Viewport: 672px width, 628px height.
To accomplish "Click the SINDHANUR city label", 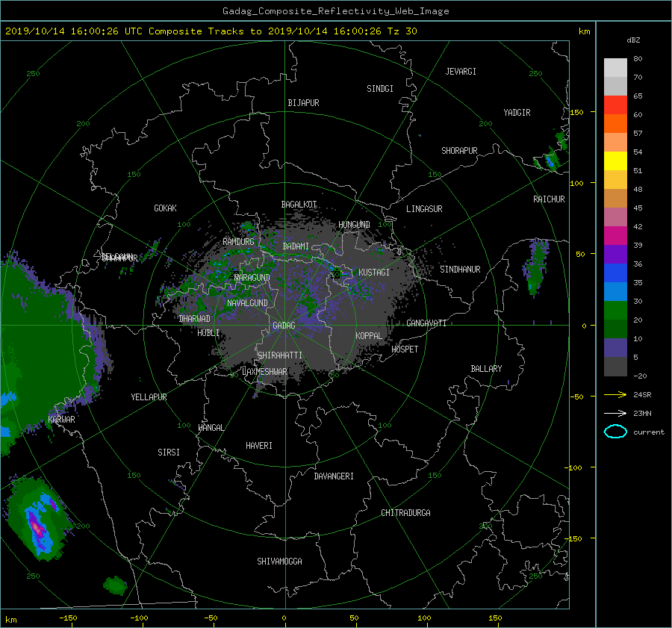I will [x=460, y=270].
